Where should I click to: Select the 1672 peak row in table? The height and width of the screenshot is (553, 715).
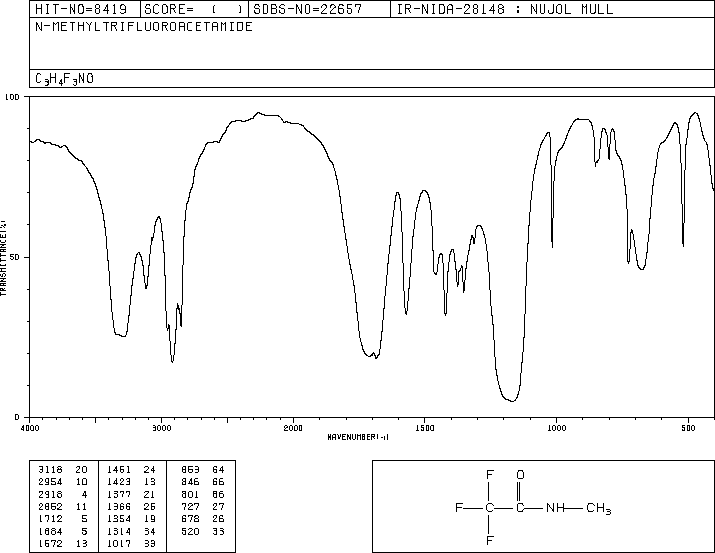coord(63,543)
